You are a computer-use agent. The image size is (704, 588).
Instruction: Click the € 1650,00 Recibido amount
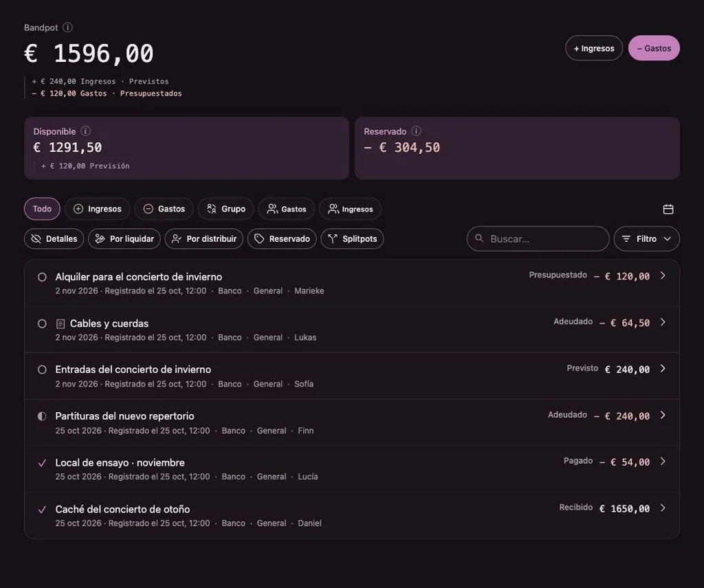click(x=624, y=508)
